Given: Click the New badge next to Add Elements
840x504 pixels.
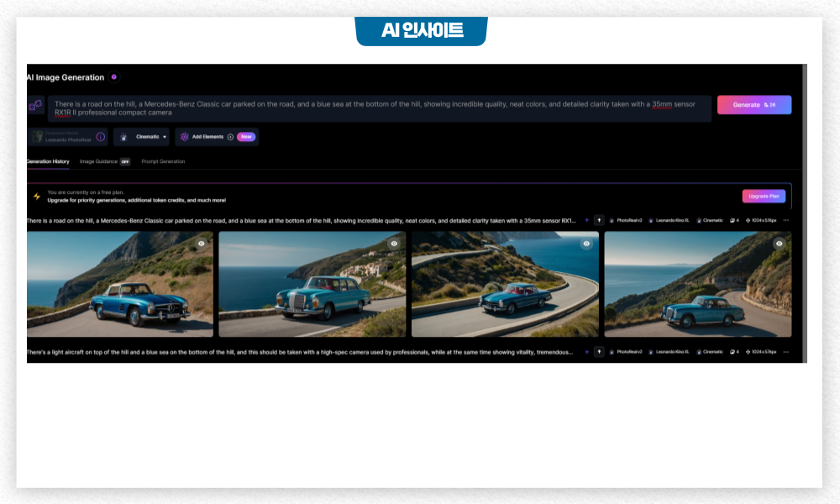Looking at the screenshot, I should click(246, 137).
